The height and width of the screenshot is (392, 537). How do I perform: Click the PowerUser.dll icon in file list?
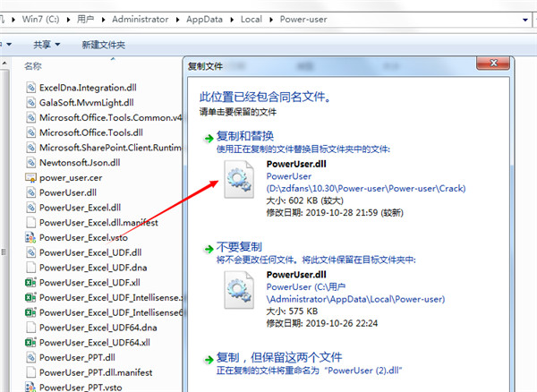point(30,192)
